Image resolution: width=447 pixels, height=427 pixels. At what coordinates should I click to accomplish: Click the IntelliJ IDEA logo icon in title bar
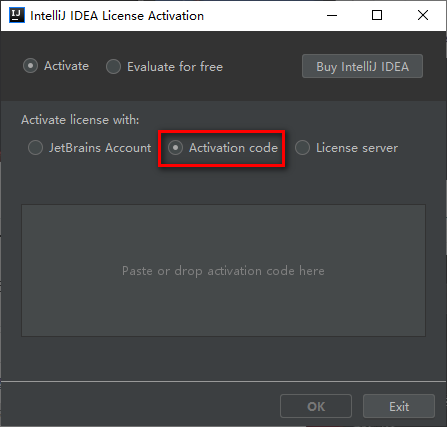point(17,15)
